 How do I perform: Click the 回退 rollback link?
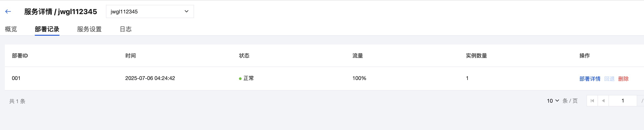[609, 79]
